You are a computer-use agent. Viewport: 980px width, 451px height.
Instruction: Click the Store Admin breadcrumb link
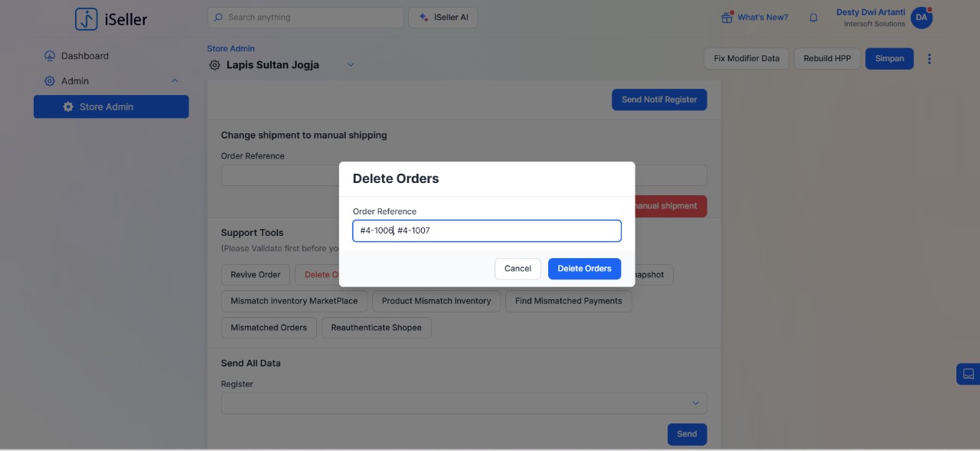[230, 48]
